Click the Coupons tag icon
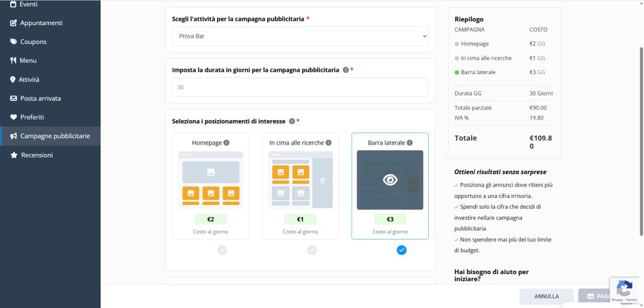Image resolution: width=644 pixels, height=308 pixels. (x=13, y=42)
